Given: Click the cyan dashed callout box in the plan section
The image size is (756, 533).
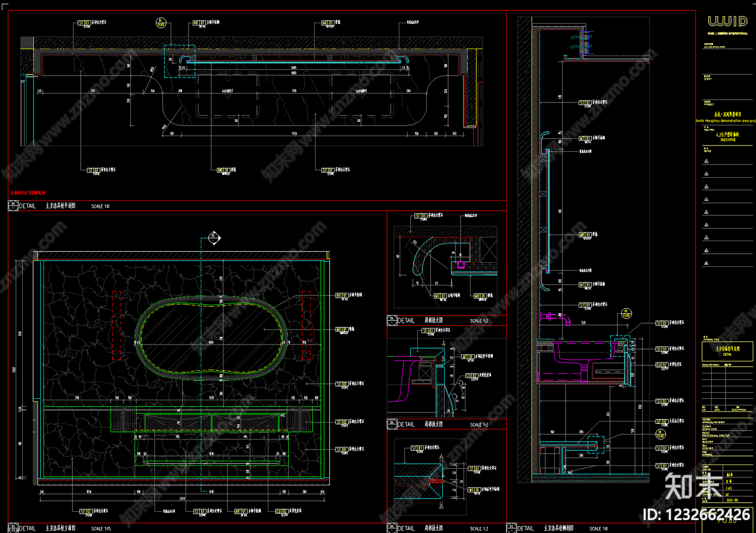Looking at the screenshot, I should pos(180,61).
